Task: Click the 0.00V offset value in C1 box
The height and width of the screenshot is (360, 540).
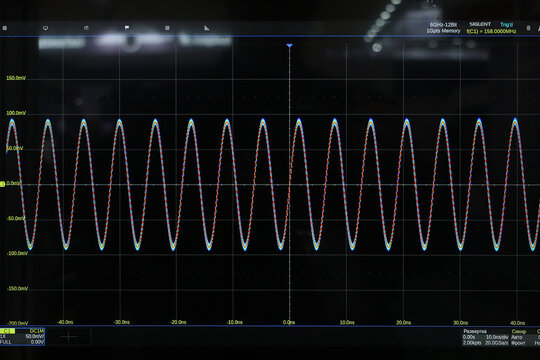Action: pyautogui.click(x=37, y=342)
